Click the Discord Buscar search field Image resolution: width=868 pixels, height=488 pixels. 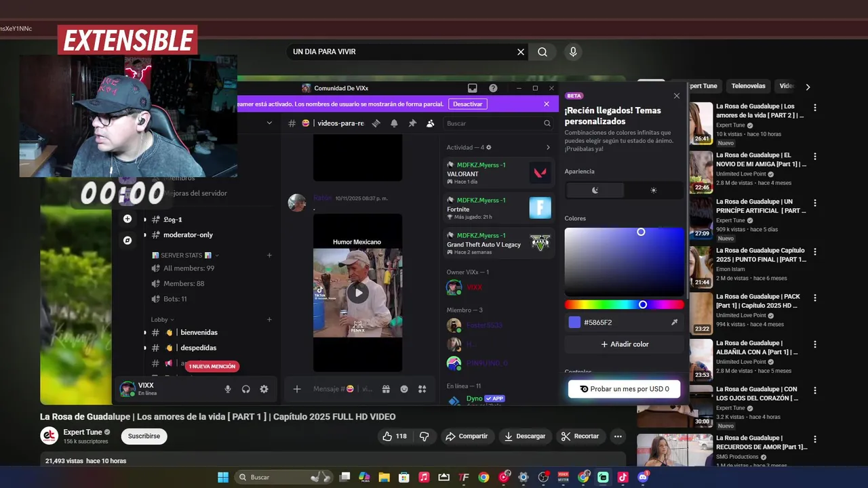coord(498,123)
